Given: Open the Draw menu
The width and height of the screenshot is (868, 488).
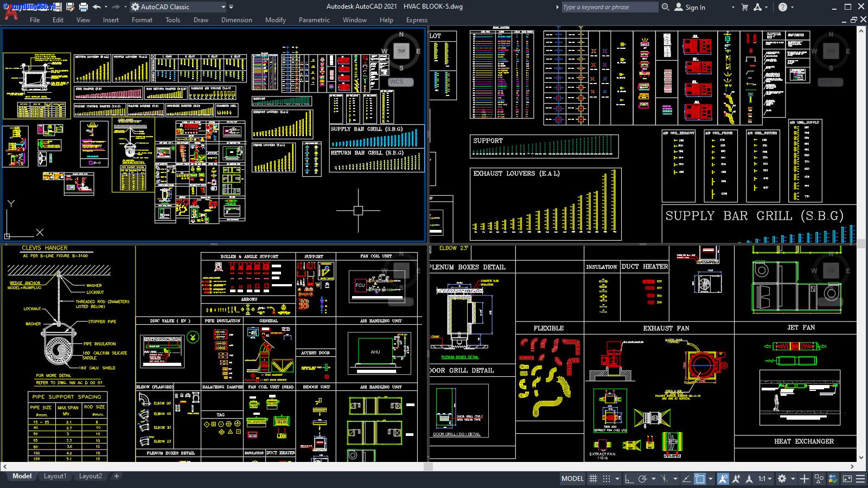Looking at the screenshot, I should pos(201,20).
